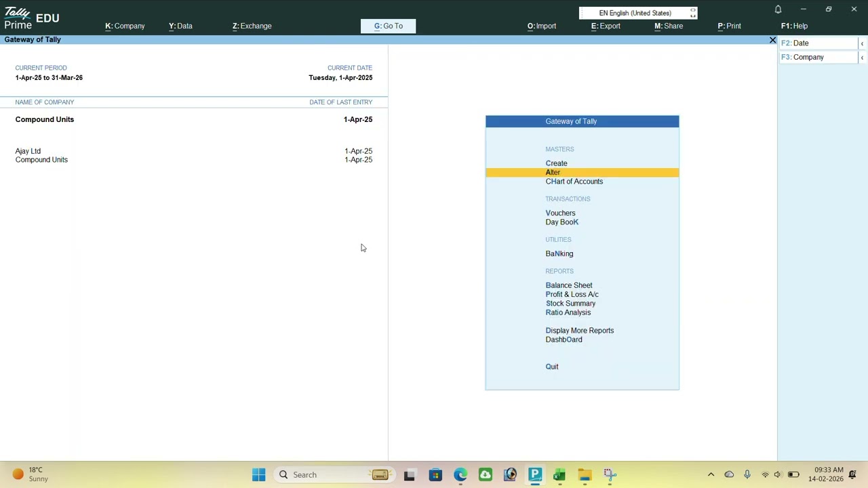Open Microsoft Edge from taskbar

(460, 474)
